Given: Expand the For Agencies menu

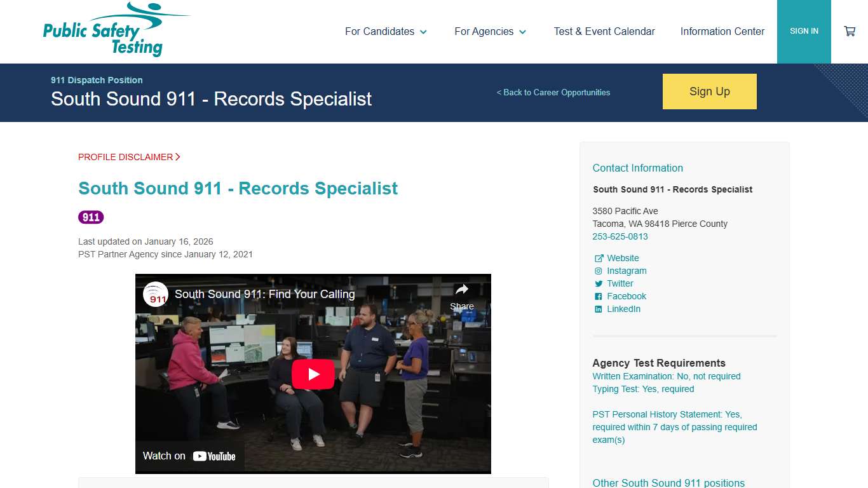Looking at the screenshot, I should 490,31.
